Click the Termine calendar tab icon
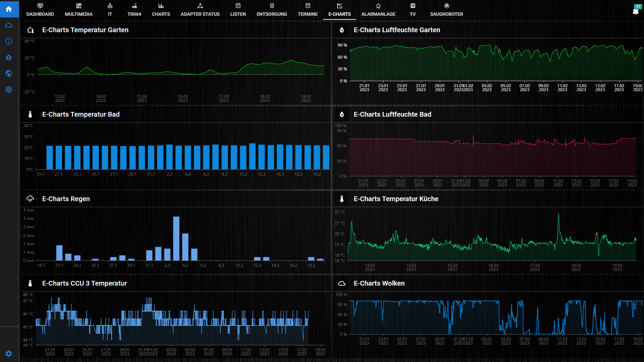 tap(308, 6)
